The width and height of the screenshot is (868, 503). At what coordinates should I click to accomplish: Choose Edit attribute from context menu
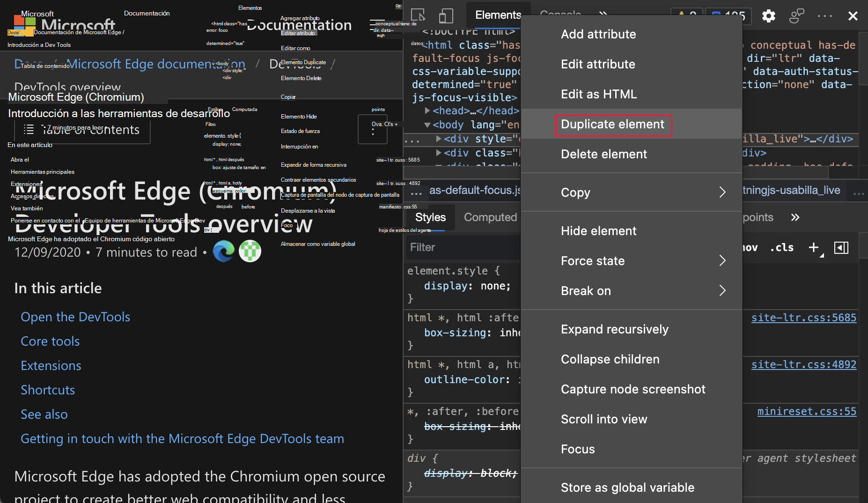tap(631, 64)
